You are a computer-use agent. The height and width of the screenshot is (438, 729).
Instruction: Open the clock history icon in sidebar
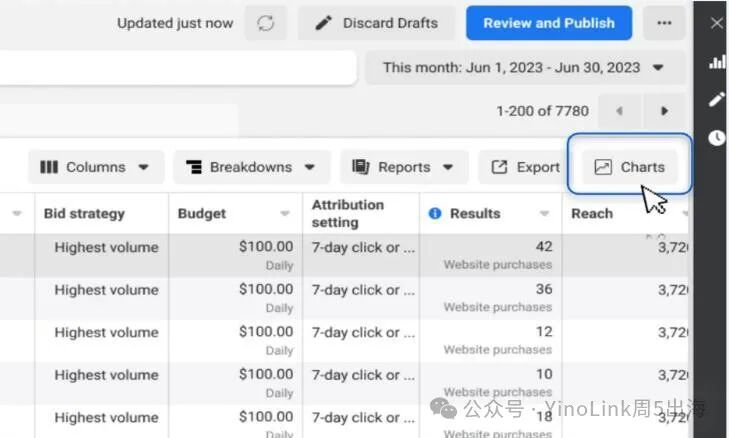click(x=716, y=138)
